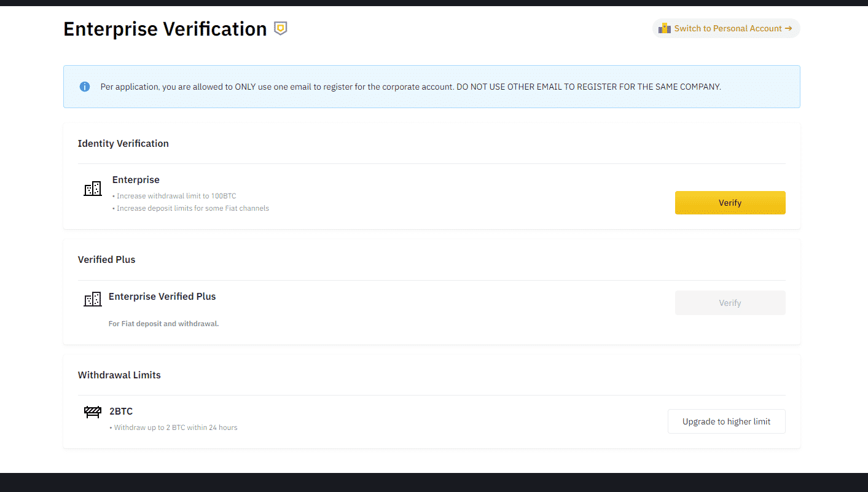This screenshot has width=868, height=492.
Task: Select the Withdrawal Limits section heading
Action: (119, 375)
